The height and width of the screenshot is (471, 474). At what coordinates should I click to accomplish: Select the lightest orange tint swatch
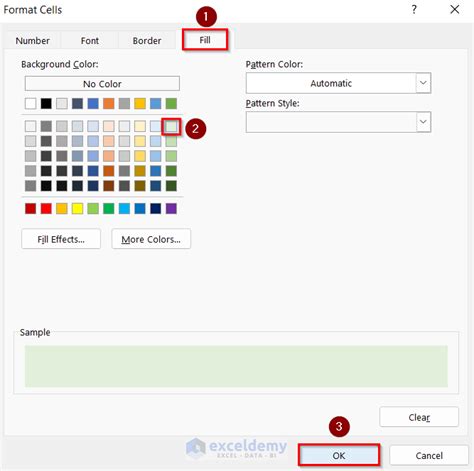coord(109,126)
